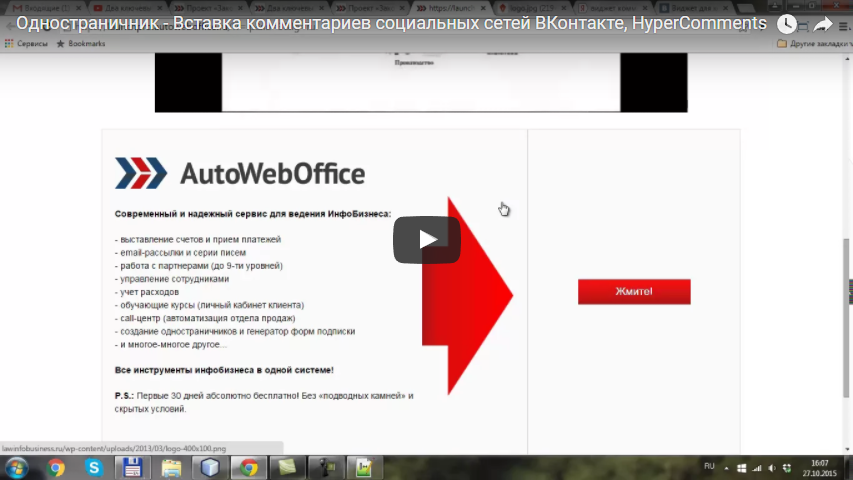853x480 pixels.
Task: Open Windows Explorer folder in taskbar
Action: 171,468
